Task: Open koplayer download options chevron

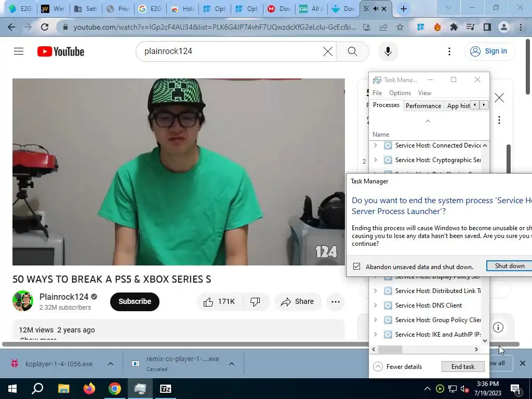Action: pos(111,364)
